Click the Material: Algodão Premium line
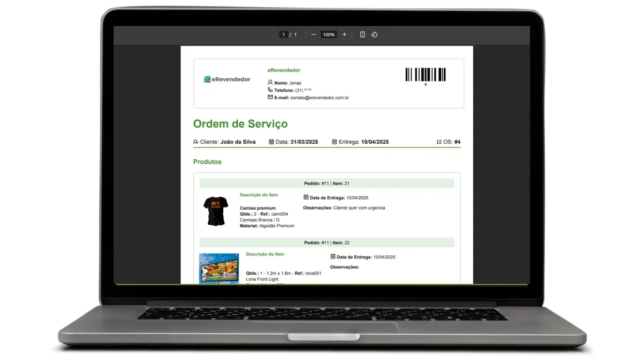The height and width of the screenshot is (362, 644). pos(267,226)
